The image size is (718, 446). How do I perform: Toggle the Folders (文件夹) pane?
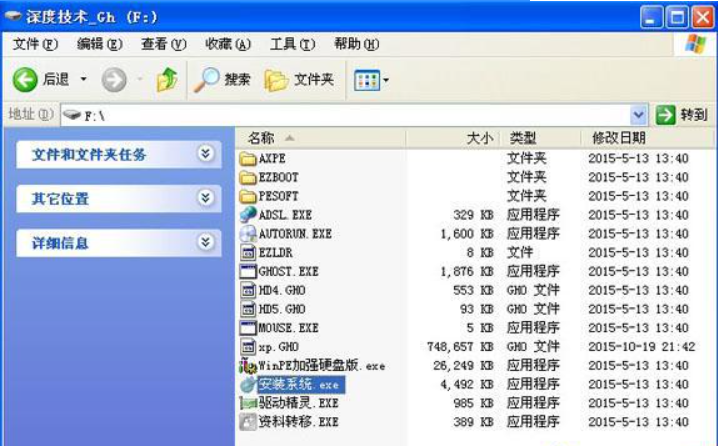(301, 80)
